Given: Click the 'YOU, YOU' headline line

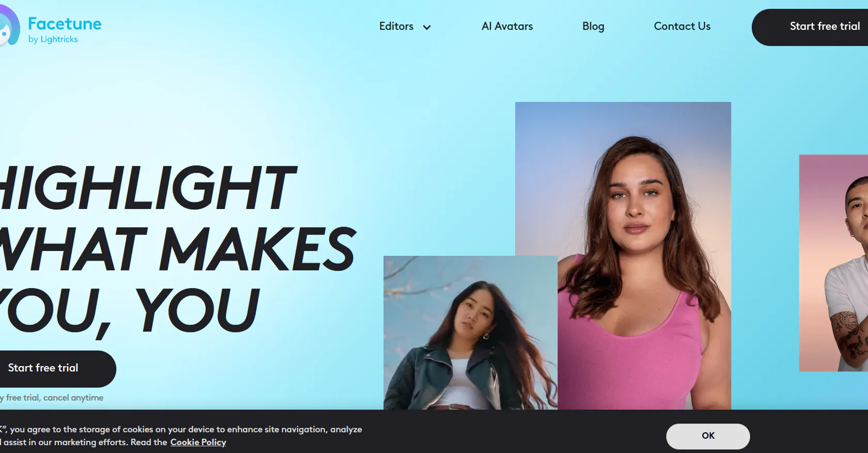Looking at the screenshot, I should [129, 310].
